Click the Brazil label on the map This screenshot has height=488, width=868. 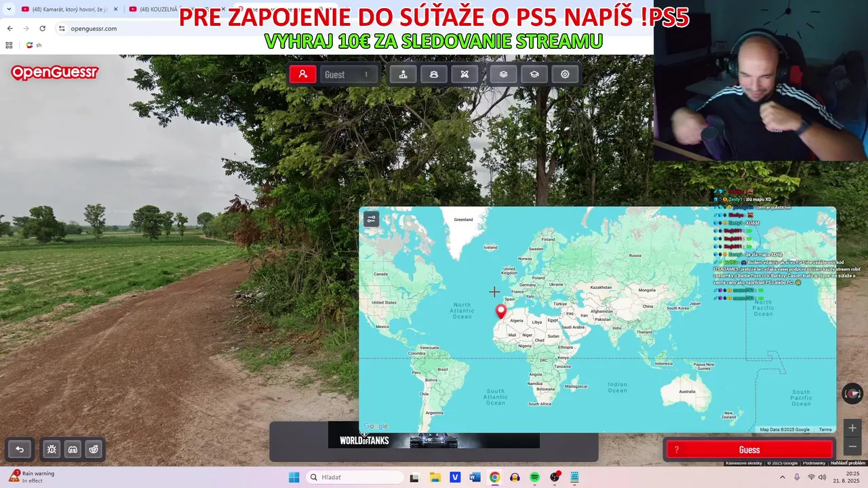click(443, 369)
